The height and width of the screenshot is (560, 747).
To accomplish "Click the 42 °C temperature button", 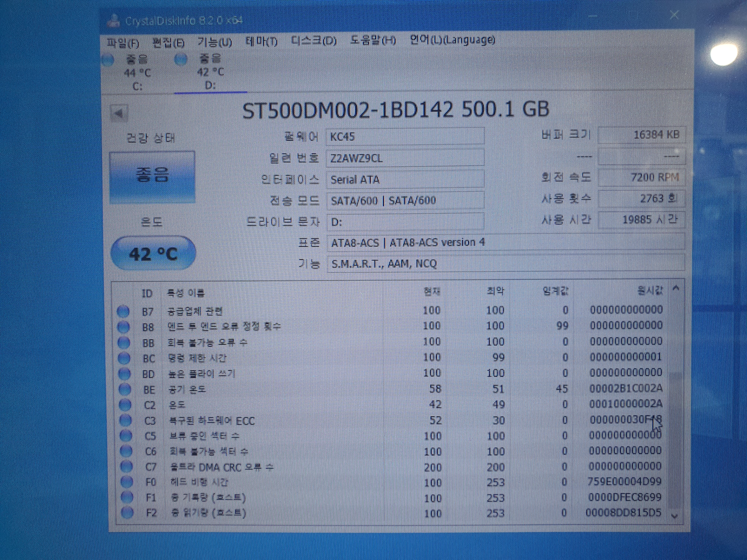I will point(153,254).
